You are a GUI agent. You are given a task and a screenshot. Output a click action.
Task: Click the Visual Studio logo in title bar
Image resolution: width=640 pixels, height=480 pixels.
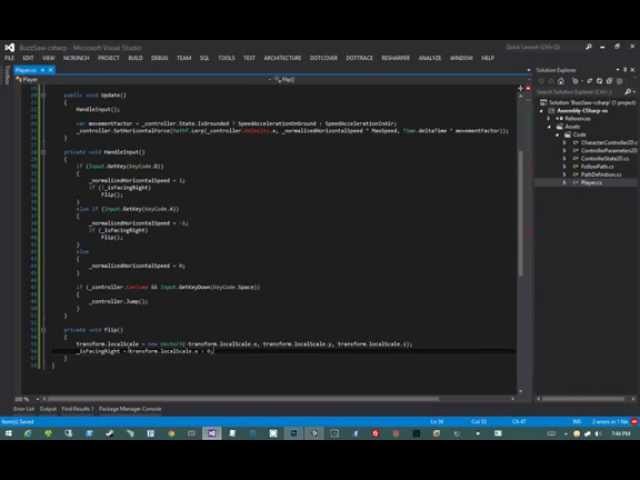coord(10,47)
